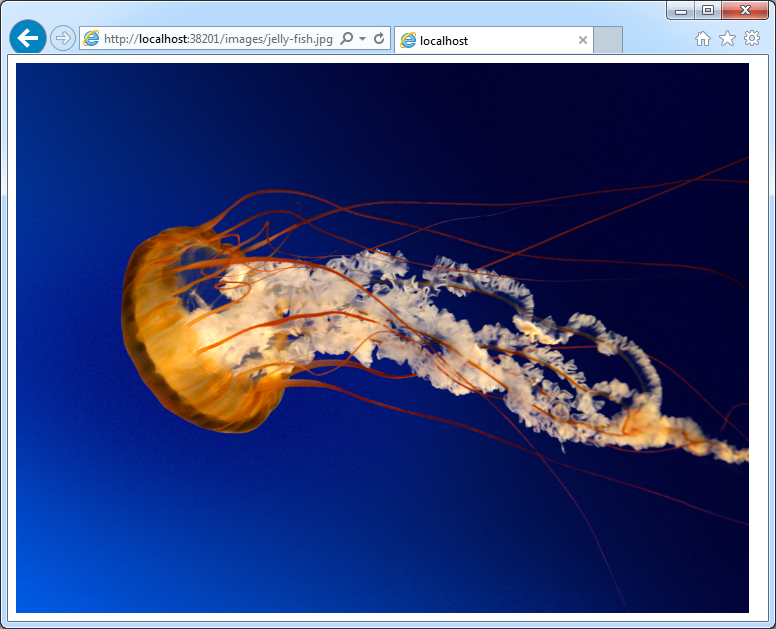Open Favorites with the star icon
The width and height of the screenshot is (776, 629).
point(728,38)
